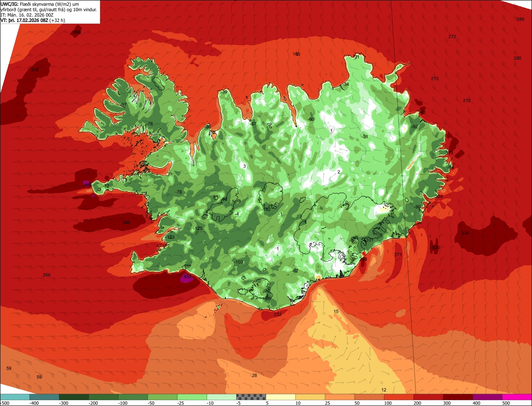The image size is (532, 406).
Task: Click the legend swatch between -500 and -400
Action: tap(15, 397)
